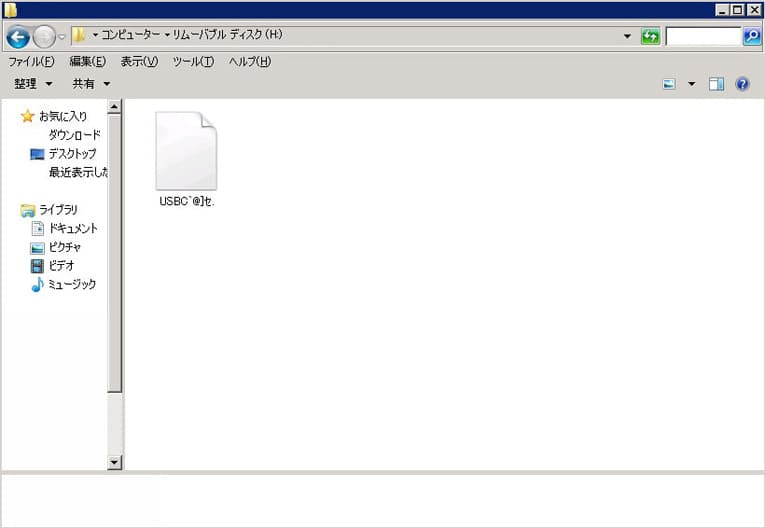Open ミュージック library
The width and height of the screenshot is (765, 528).
(x=72, y=285)
